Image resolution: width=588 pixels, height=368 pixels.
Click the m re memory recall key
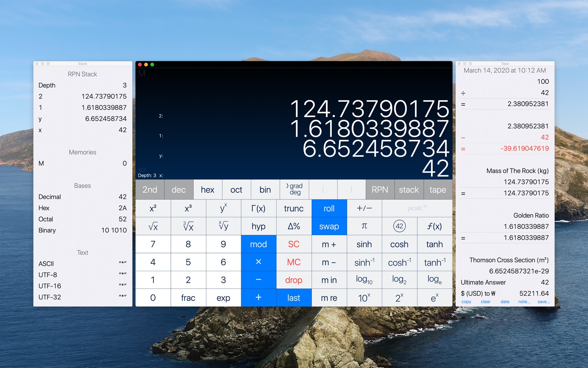coord(329,298)
